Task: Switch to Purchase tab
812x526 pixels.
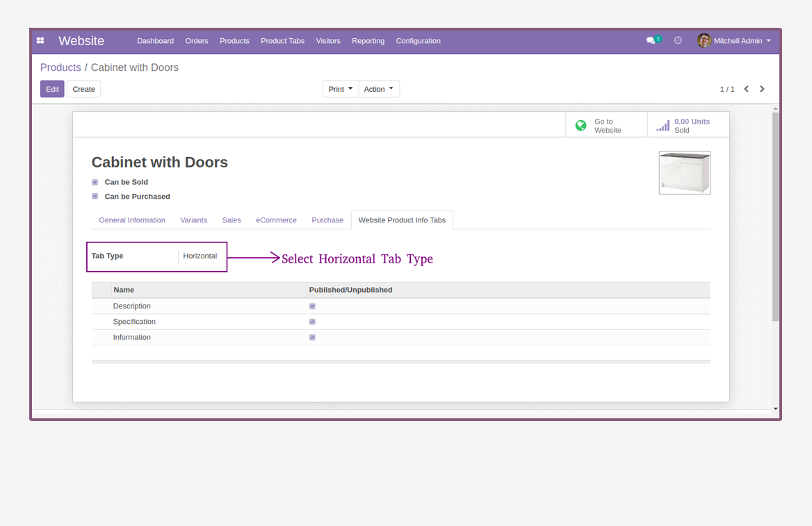Action: tap(327, 220)
